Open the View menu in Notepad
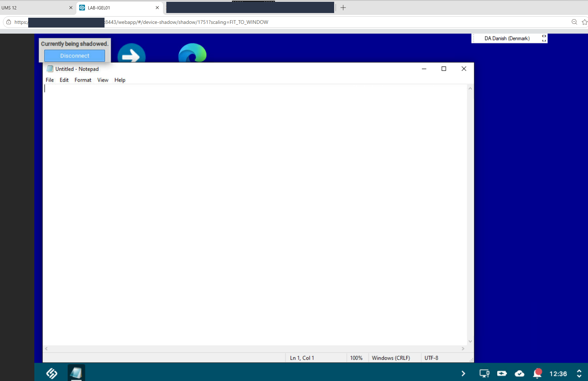The image size is (588, 381). tap(103, 80)
